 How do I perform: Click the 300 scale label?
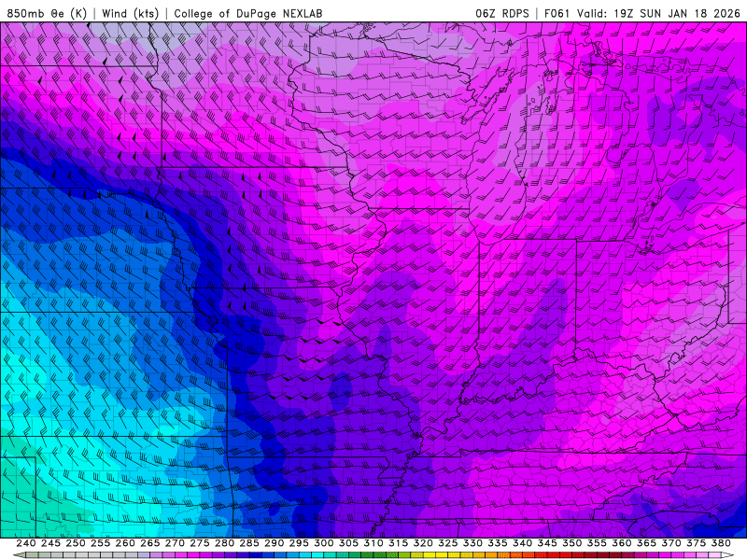pyautogui.click(x=323, y=543)
